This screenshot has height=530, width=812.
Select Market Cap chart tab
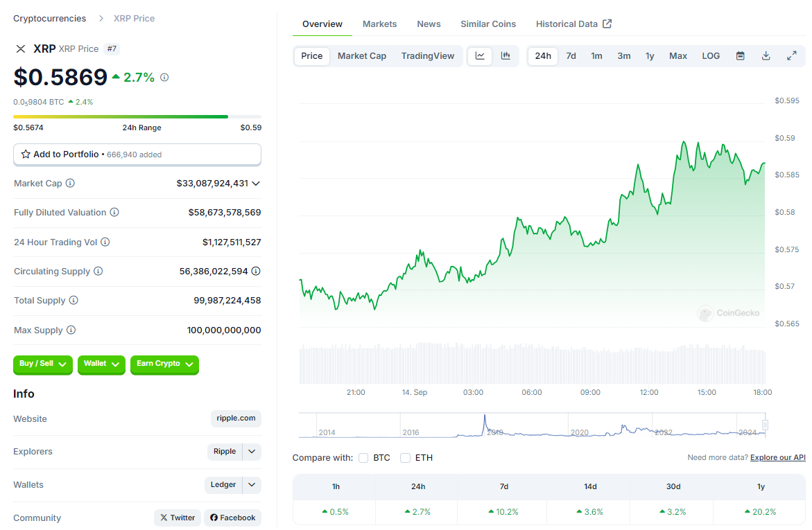(x=362, y=56)
